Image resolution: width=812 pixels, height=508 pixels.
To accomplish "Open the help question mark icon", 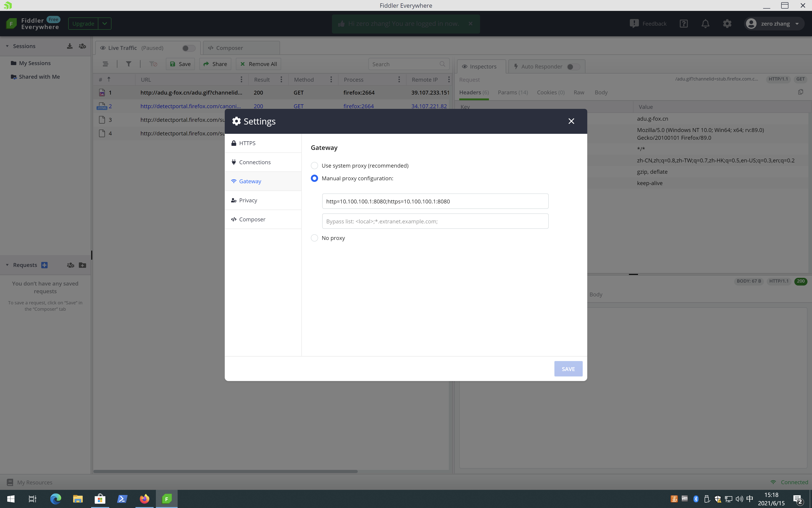I will pyautogui.click(x=684, y=24).
